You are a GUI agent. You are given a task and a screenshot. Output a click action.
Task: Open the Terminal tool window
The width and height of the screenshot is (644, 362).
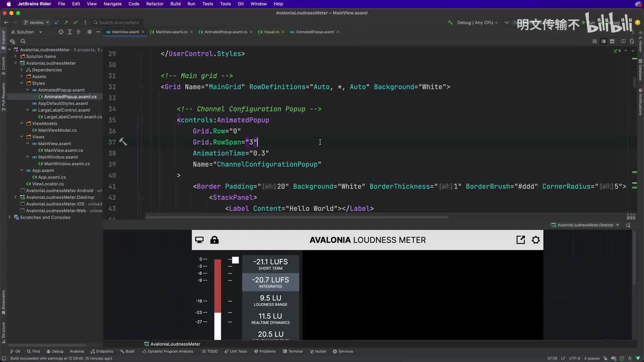pos(292,351)
